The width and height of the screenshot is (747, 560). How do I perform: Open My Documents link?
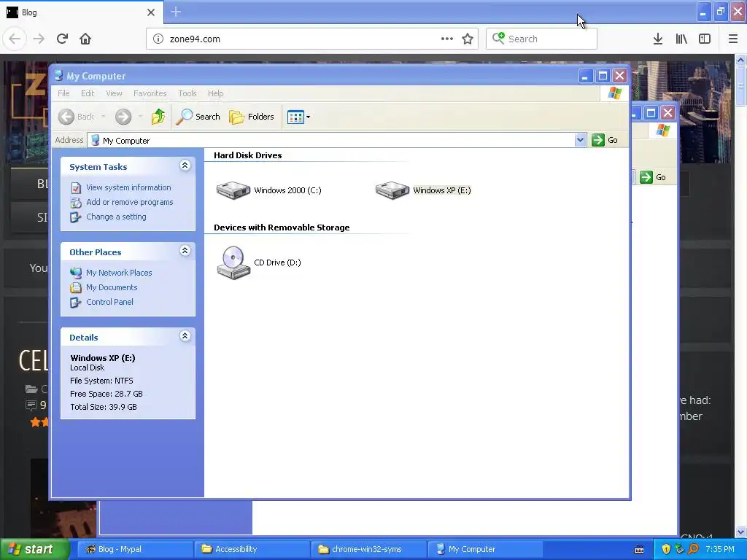click(112, 287)
